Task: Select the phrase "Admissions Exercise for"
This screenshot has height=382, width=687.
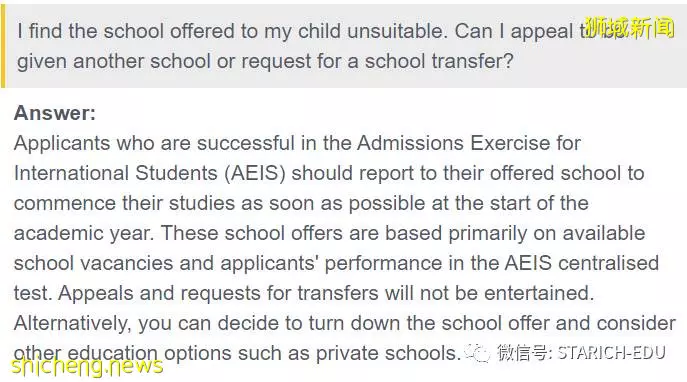Action: [469, 143]
